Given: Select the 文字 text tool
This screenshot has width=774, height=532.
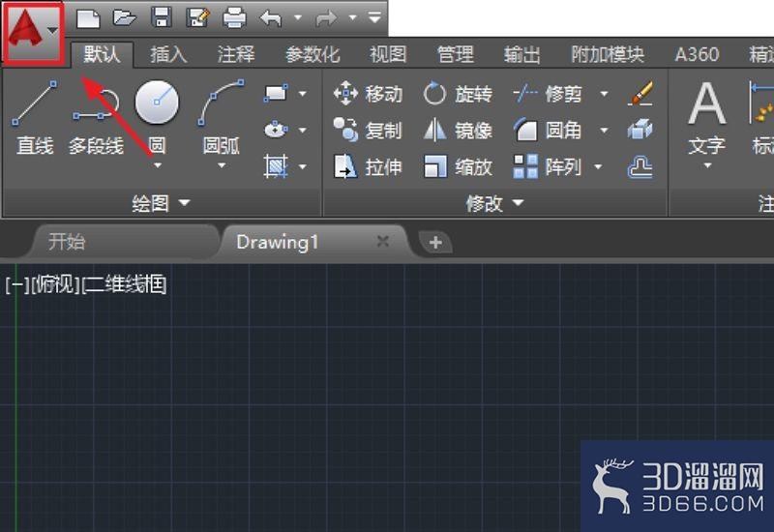Looking at the screenshot, I should pyautogui.click(x=707, y=118).
